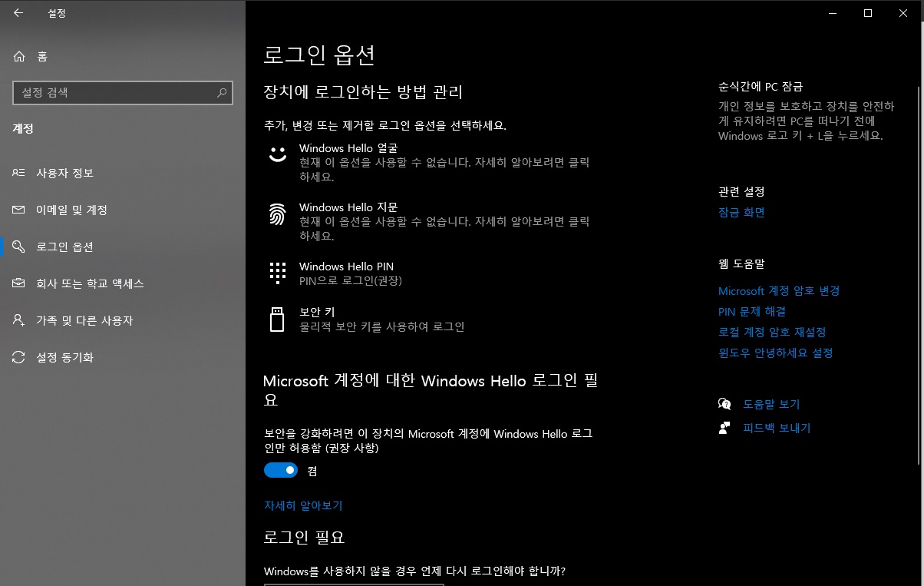This screenshot has height=586, width=924.
Task: Open Microsoft 계정 암호 변경 help link
Action: tap(779, 291)
